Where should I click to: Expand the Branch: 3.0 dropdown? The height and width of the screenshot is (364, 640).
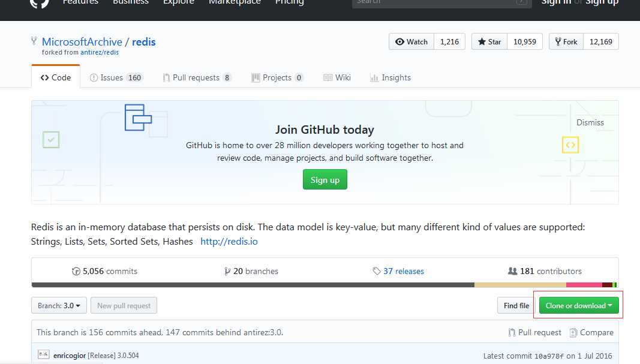point(59,305)
